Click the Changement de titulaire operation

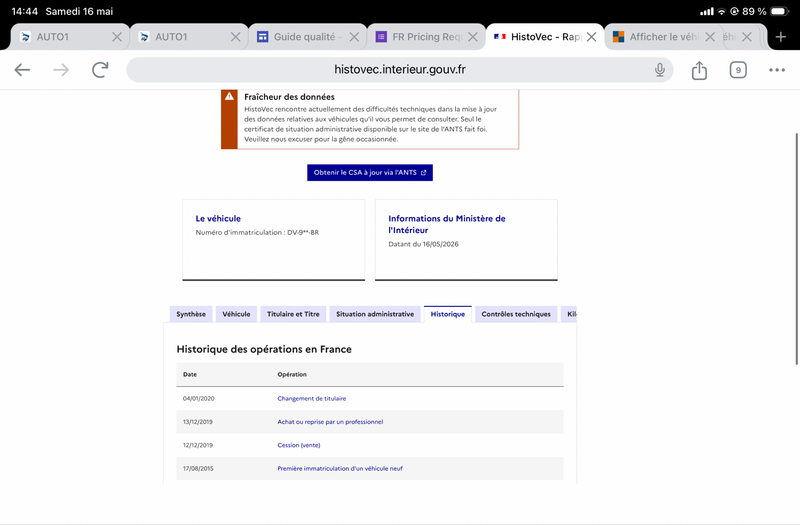tap(311, 398)
